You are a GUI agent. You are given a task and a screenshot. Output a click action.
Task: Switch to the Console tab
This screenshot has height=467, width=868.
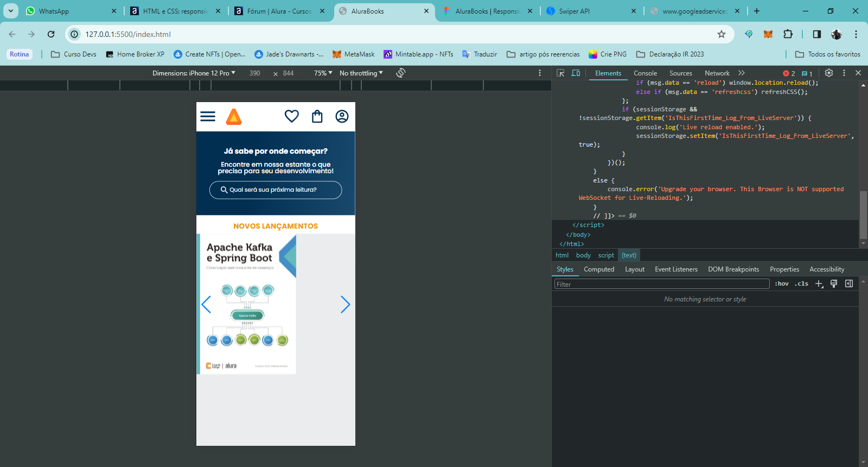(645, 73)
